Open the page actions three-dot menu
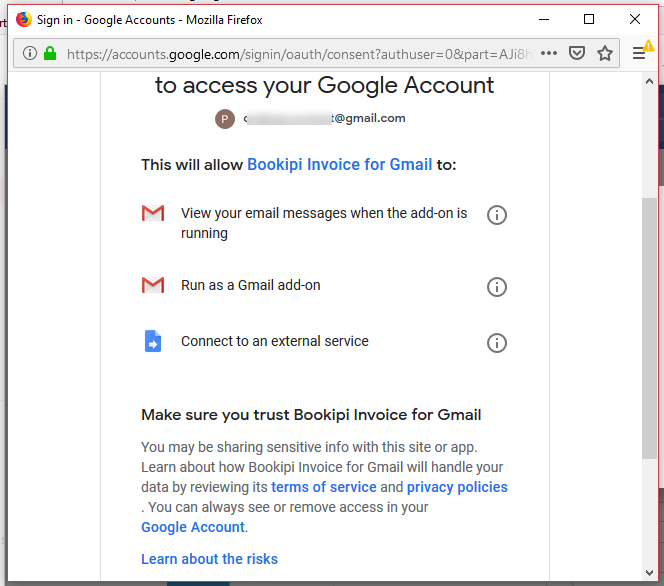This screenshot has height=586, width=664. pos(549,53)
